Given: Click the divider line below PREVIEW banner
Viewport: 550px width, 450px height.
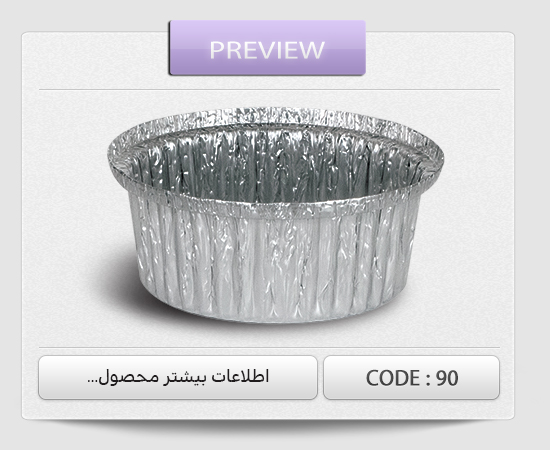Looking at the screenshot, I should pyautogui.click(x=269, y=90).
